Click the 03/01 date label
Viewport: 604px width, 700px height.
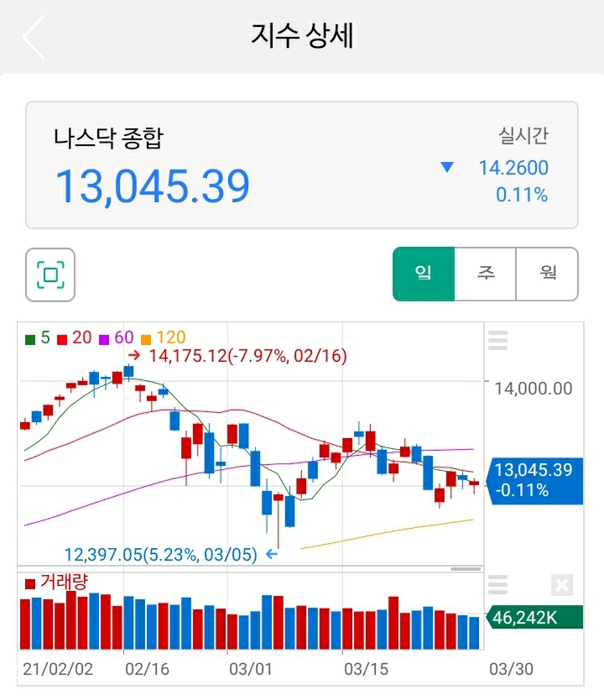click(x=251, y=669)
